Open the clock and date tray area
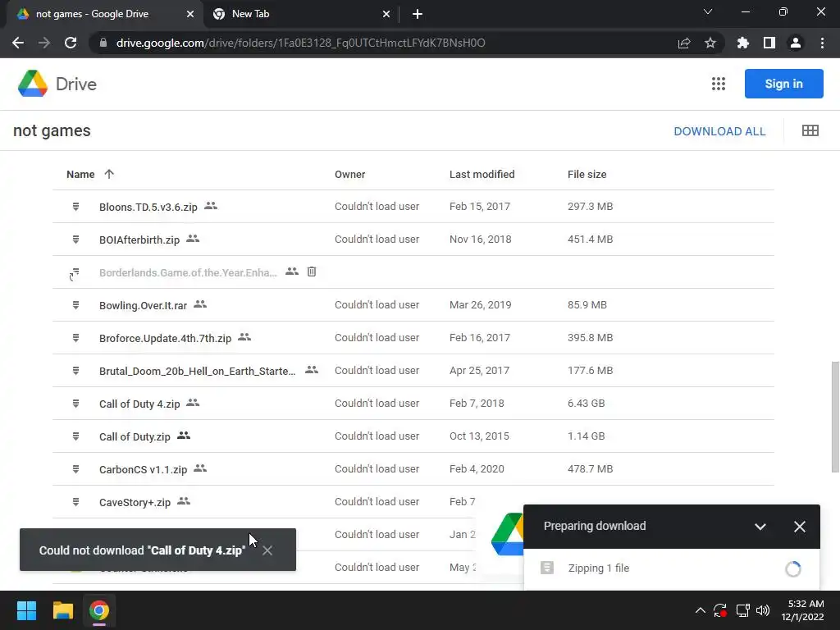The image size is (840, 630). point(802,610)
